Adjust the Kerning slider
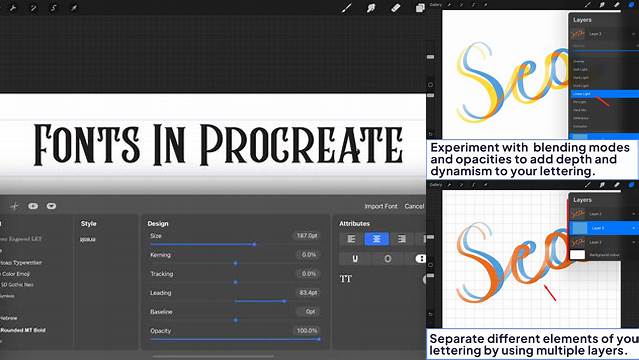The image size is (639, 360). point(235,263)
